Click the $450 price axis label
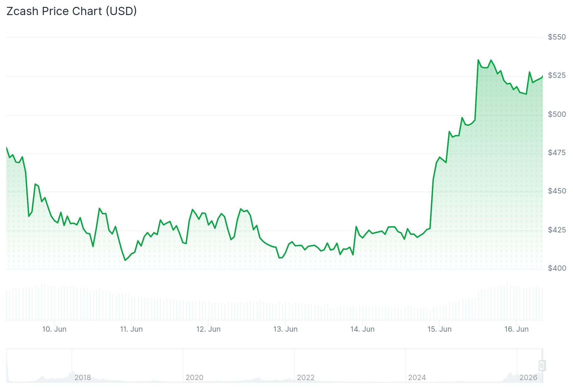This screenshot has height=392, width=573. pos(557,191)
